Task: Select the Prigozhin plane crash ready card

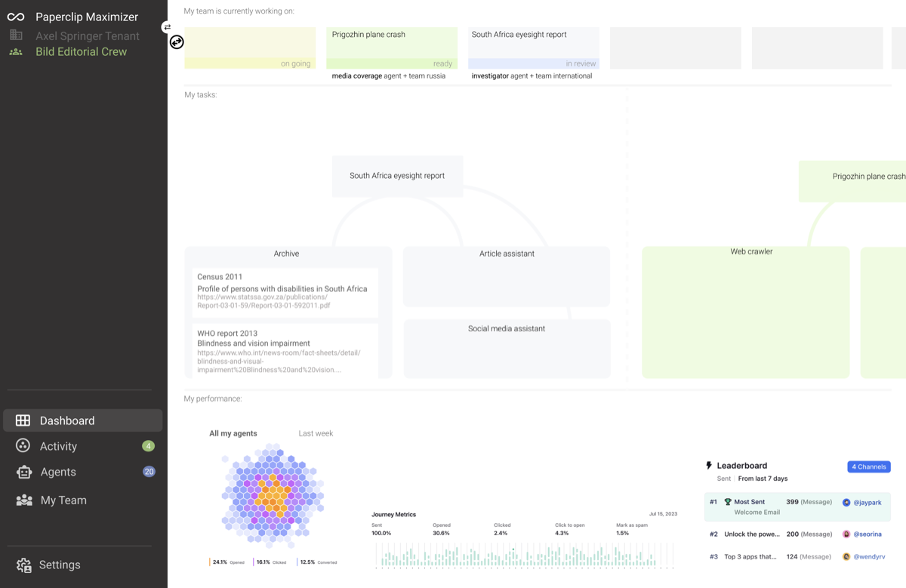Action: [392, 48]
